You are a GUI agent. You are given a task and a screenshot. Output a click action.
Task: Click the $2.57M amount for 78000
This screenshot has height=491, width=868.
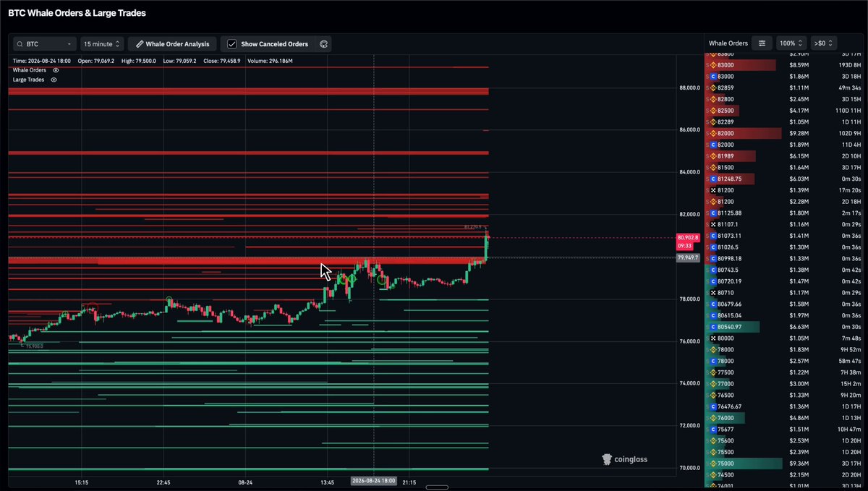point(799,361)
